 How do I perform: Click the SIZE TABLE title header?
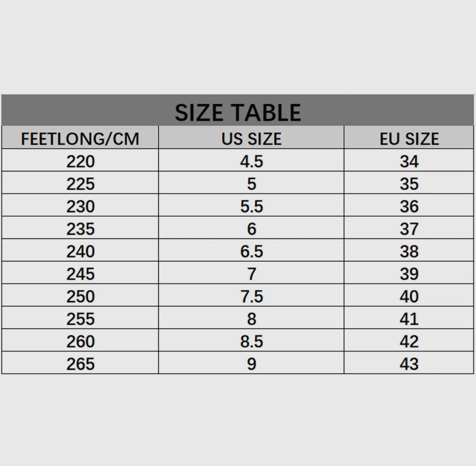point(238,112)
